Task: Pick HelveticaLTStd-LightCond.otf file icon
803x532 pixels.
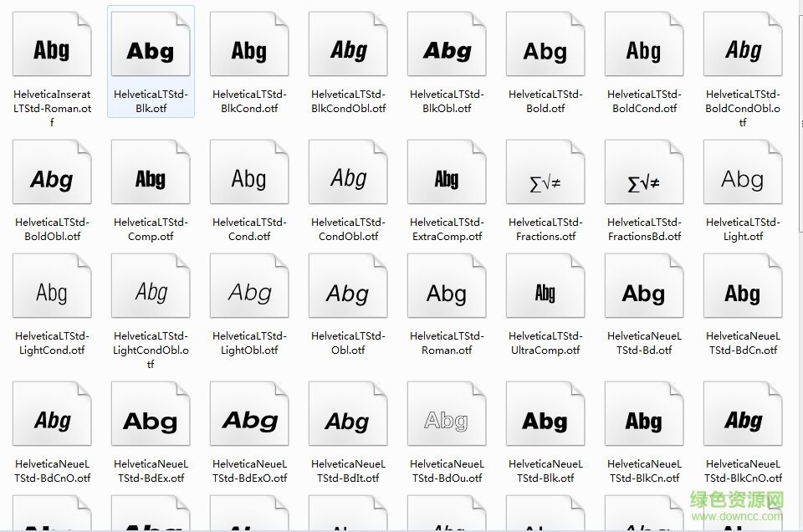Action: point(52,286)
